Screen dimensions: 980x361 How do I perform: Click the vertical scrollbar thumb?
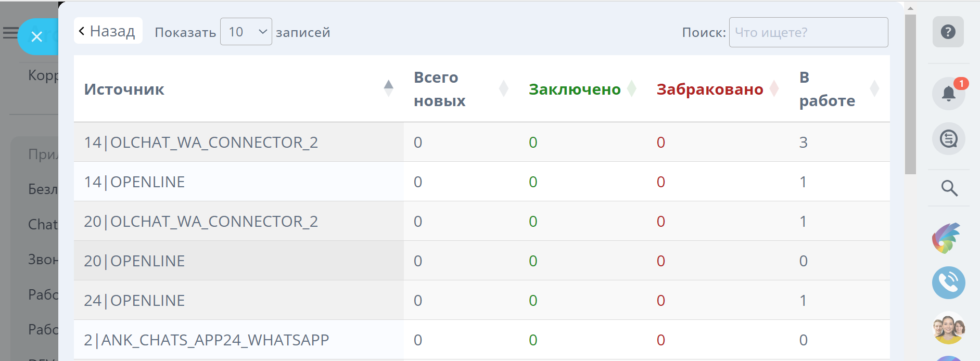(x=910, y=94)
